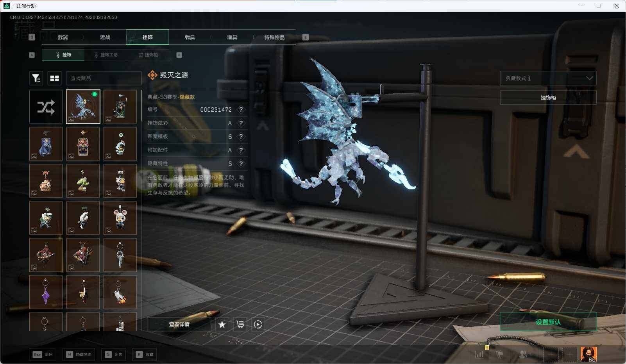This screenshot has height=364, width=626.
Task: Switch to the 载具 tab
Action: pyautogui.click(x=190, y=37)
